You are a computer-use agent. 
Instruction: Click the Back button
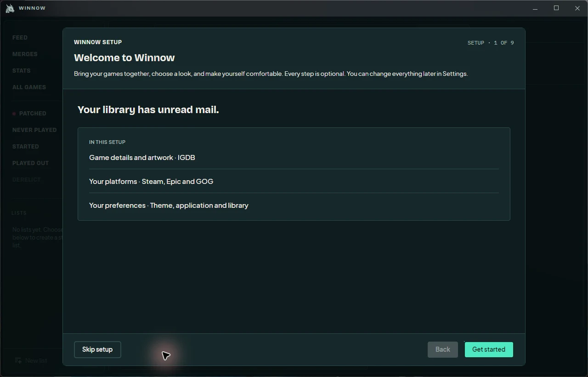pos(443,349)
